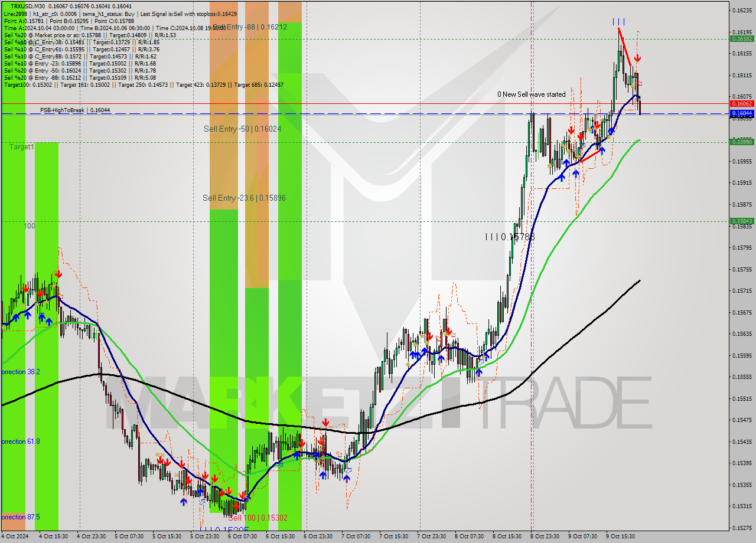Screen dimensions: 756x543
Task: Click the 'Line:2898' value
Action: pyautogui.click(x=15, y=13)
